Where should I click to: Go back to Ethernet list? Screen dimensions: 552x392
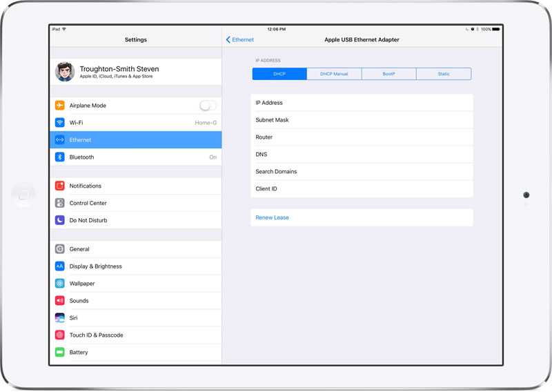239,40
